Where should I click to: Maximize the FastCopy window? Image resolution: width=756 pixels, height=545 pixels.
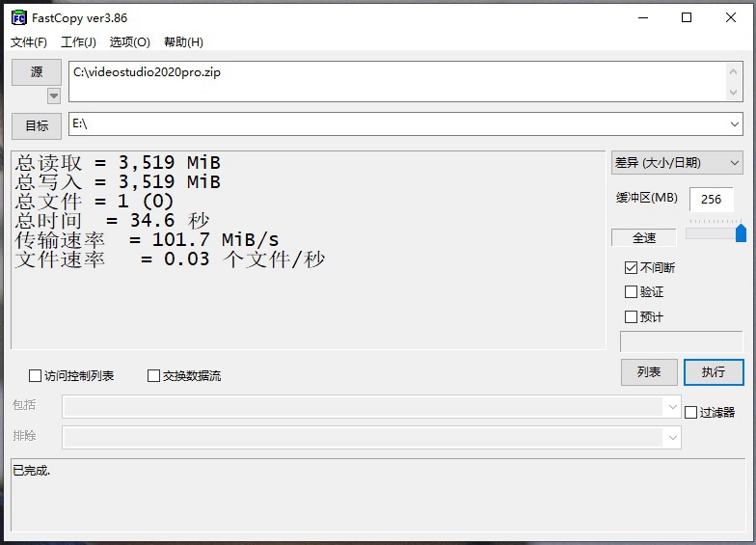[x=687, y=17]
